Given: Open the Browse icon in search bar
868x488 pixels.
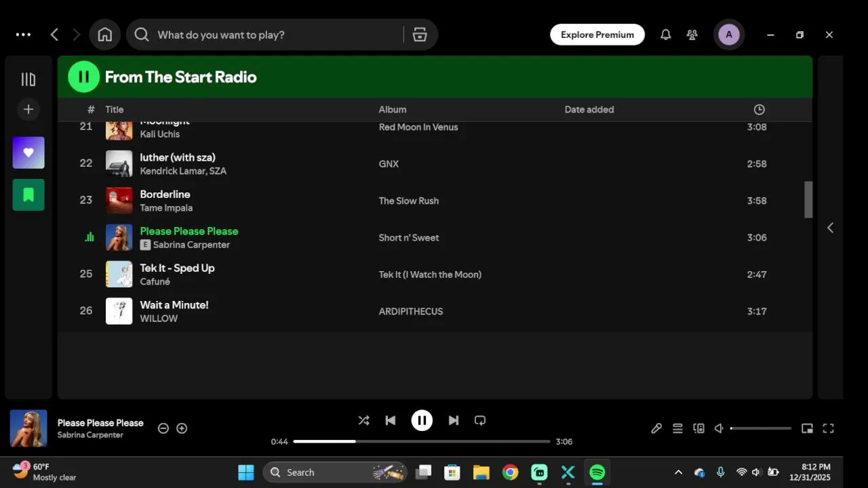Looking at the screenshot, I should (x=420, y=35).
